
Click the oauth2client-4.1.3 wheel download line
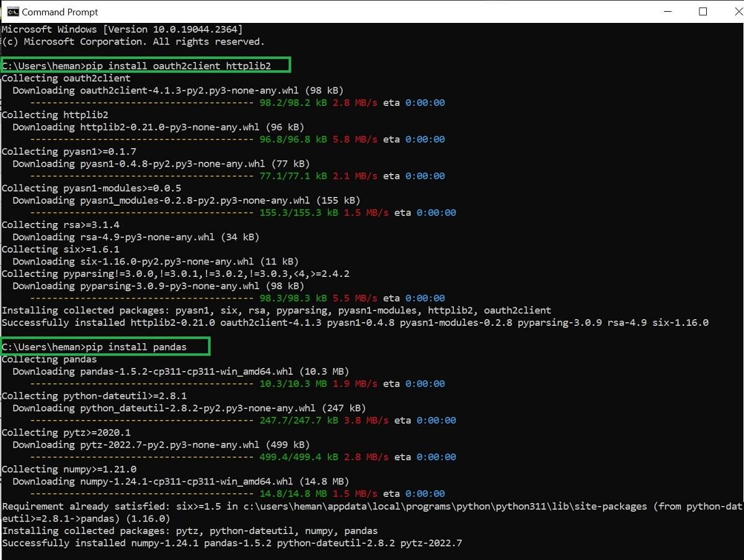(x=178, y=90)
